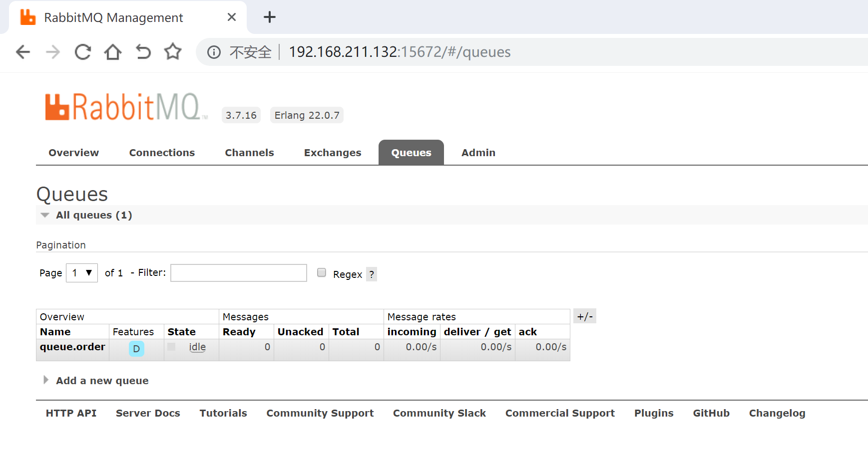Viewport: 868px width, 460px height.
Task: Open the Changelog footer link
Action: [777, 413]
